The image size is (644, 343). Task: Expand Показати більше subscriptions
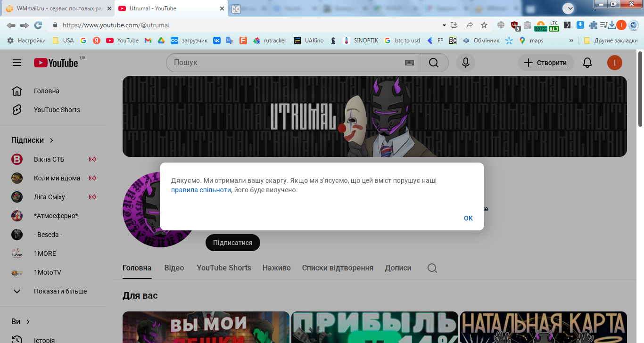coord(53,291)
